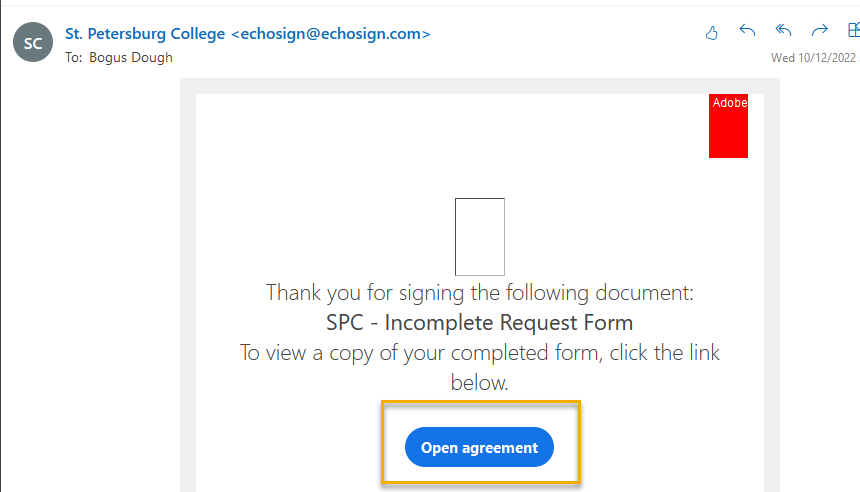Viewport: 860px width, 492px height.
Task: Select recipient Bogus Dough
Action: (x=131, y=57)
